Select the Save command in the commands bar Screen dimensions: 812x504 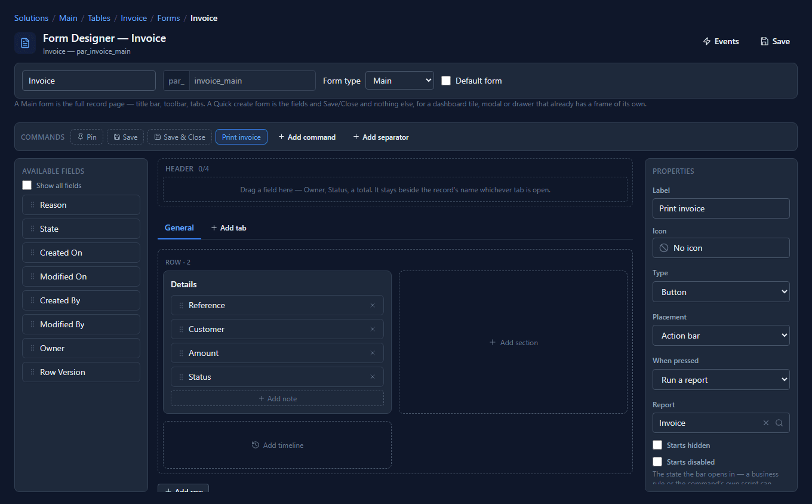125,137
